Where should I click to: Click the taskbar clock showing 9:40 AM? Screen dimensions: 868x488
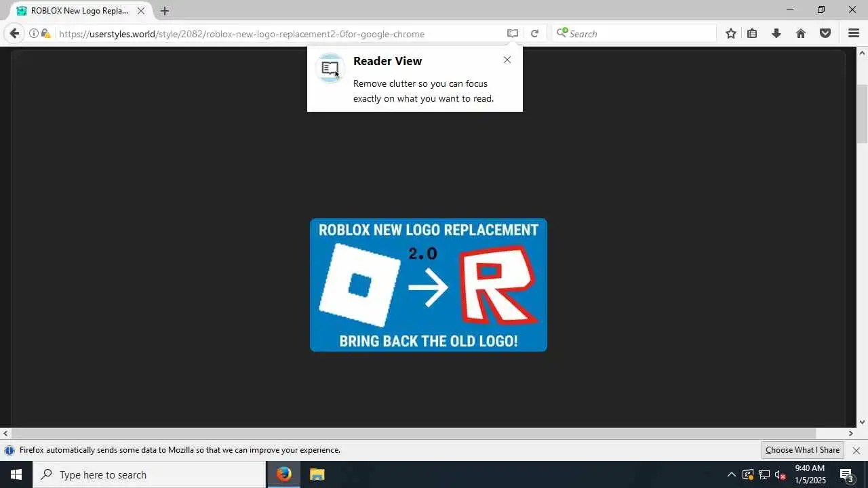click(810, 474)
